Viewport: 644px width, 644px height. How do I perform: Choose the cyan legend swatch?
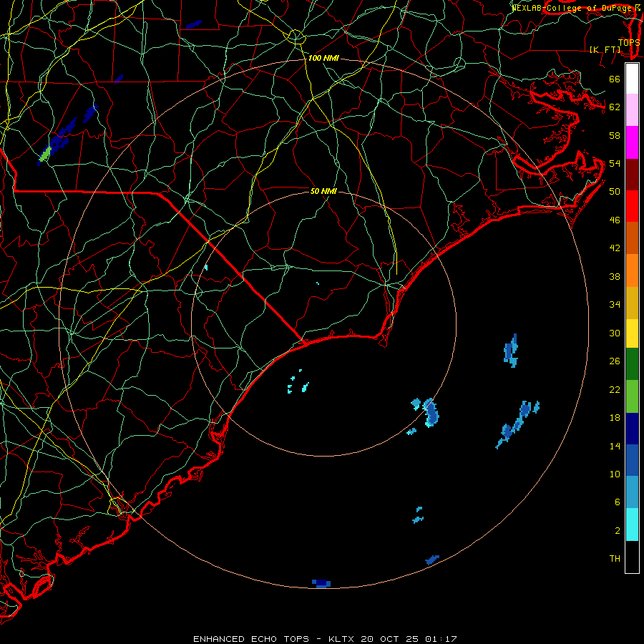[632, 525]
